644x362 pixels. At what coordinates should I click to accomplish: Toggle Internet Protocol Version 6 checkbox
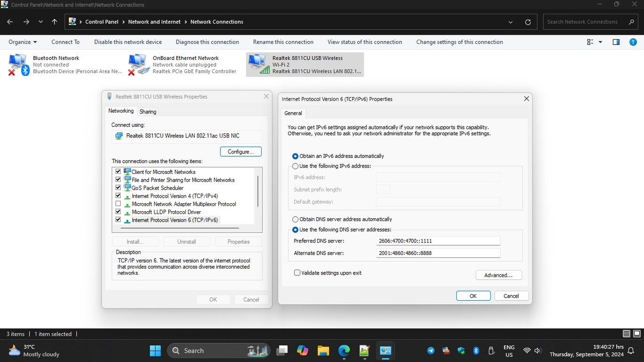coord(118,220)
